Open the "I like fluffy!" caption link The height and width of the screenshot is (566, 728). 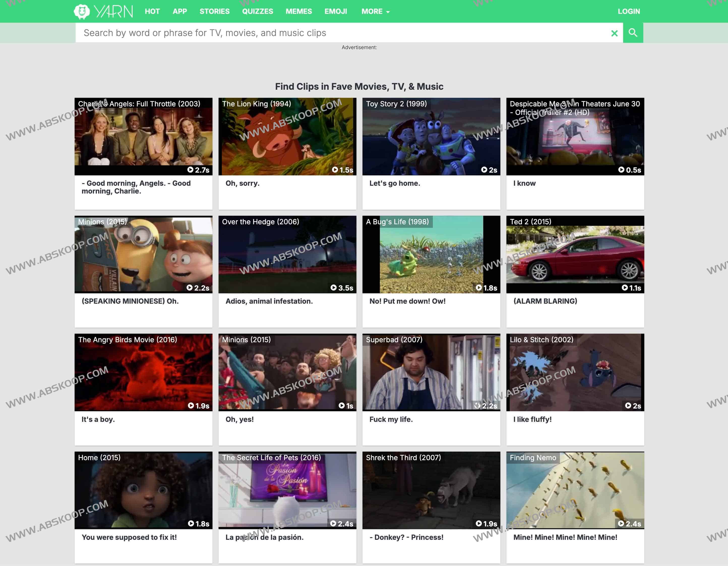click(532, 419)
